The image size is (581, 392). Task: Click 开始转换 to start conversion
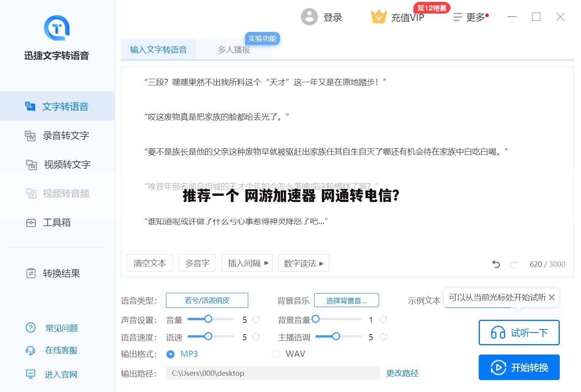[519, 367]
